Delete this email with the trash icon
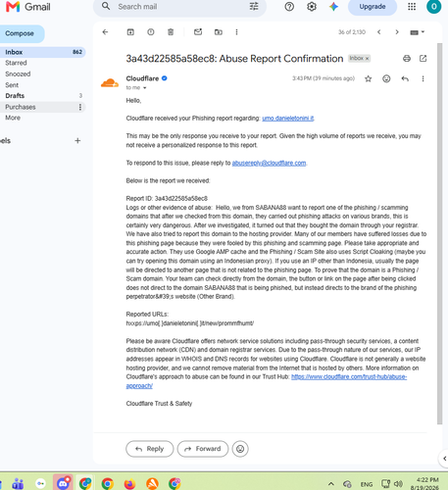Screen dimensions: 448x490 171,32
